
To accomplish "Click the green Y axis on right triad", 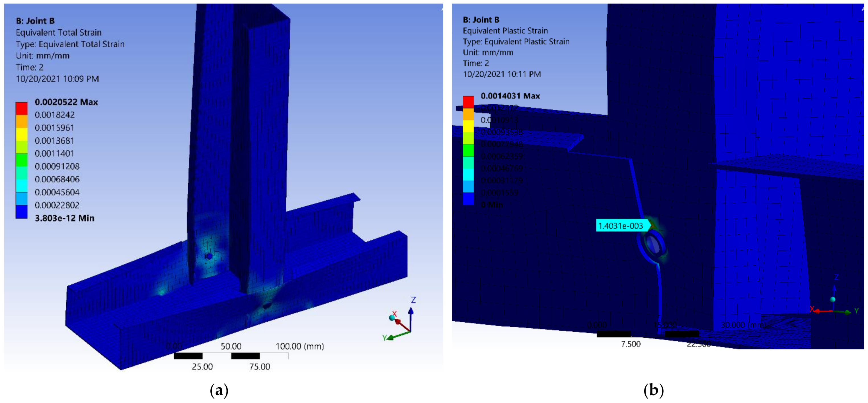I will [x=844, y=312].
